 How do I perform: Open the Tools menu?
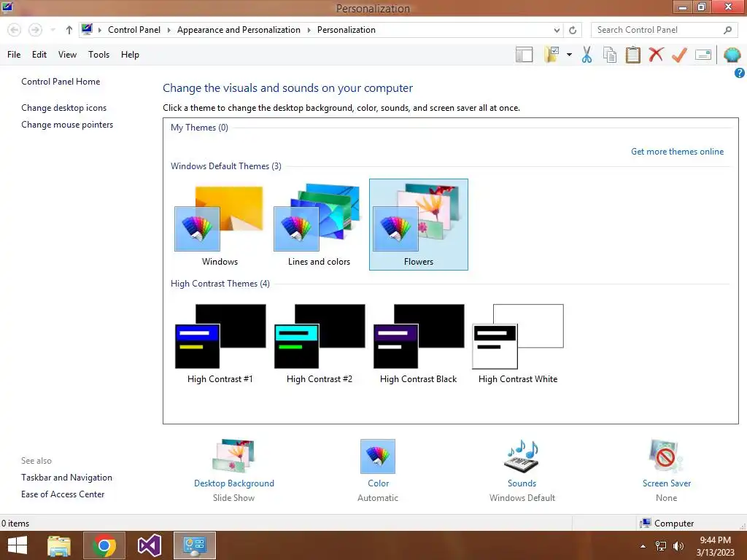(x=98, y=55)
